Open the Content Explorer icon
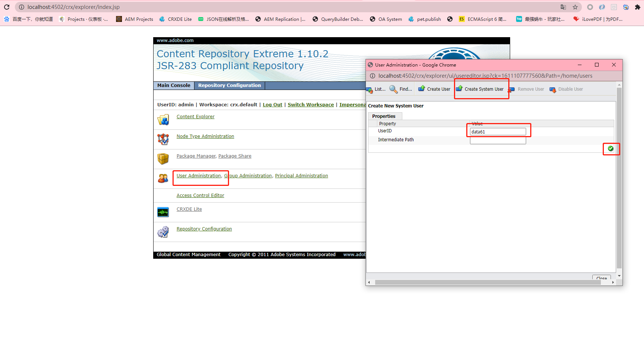Viewport: 644px width, 342px height. pyautogui.click(x=163, y=120)
